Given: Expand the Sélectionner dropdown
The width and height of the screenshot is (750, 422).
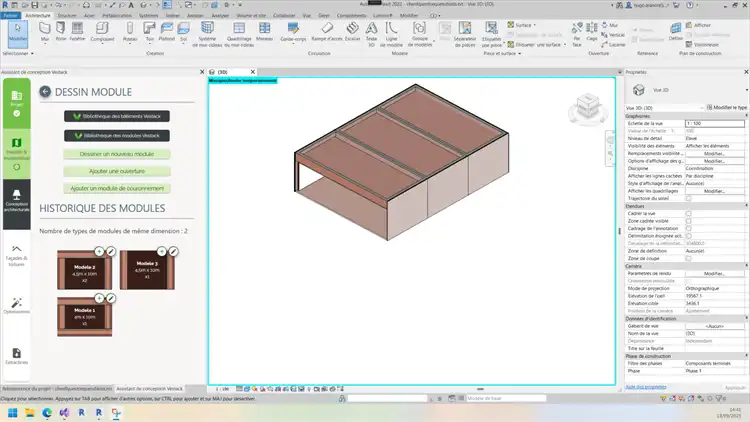Looking at the screenshot, I should [x=18, y=54].
